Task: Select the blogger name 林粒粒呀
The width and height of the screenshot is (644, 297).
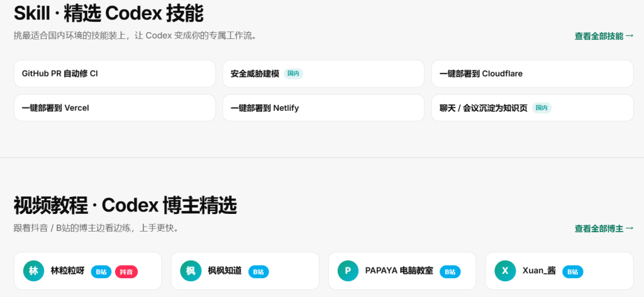Action: tap(67, 271)
